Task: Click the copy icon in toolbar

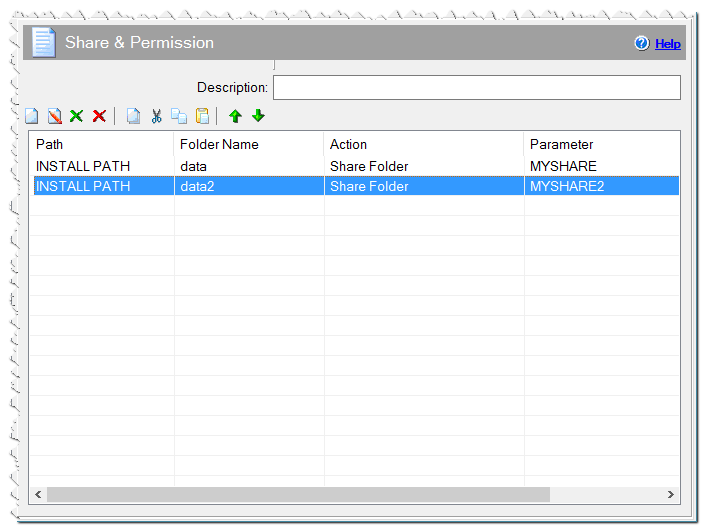Action: (x=179, y=116)
